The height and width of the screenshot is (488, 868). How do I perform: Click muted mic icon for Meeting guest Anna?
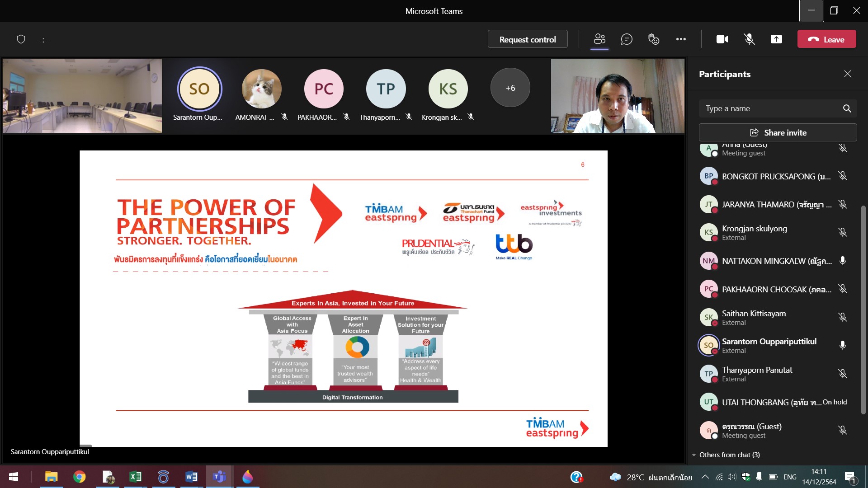tap(843, 148)
